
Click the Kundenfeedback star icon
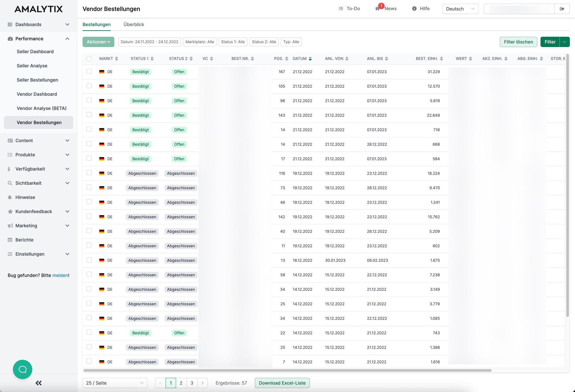[10, 212]
